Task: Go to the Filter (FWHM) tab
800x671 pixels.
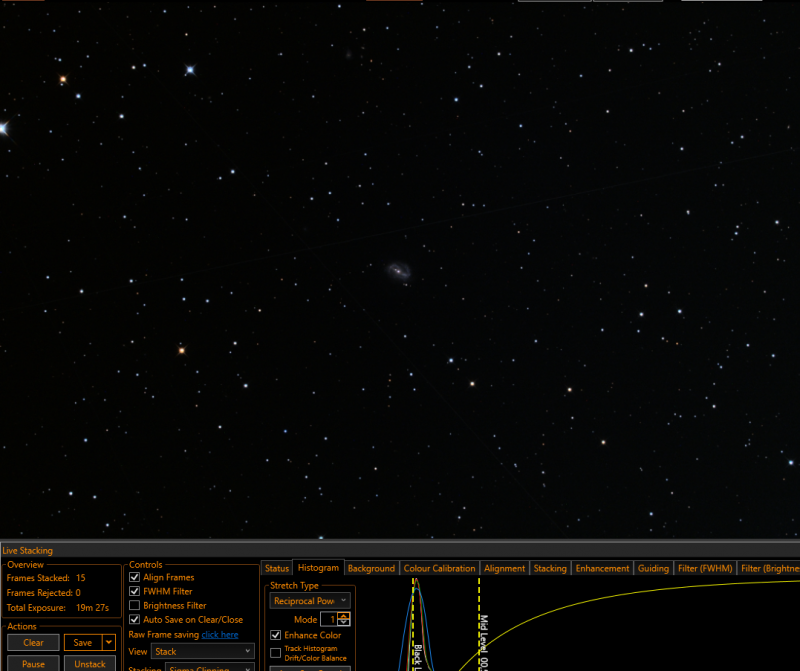Action: pyautogui.click(x=705, y=568)
